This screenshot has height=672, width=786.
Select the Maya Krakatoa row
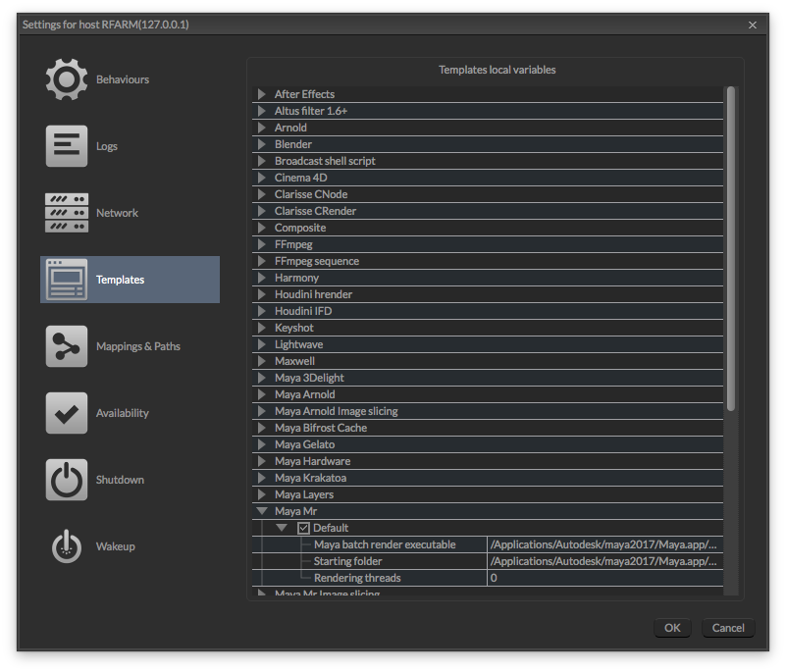tap(488, 478)
